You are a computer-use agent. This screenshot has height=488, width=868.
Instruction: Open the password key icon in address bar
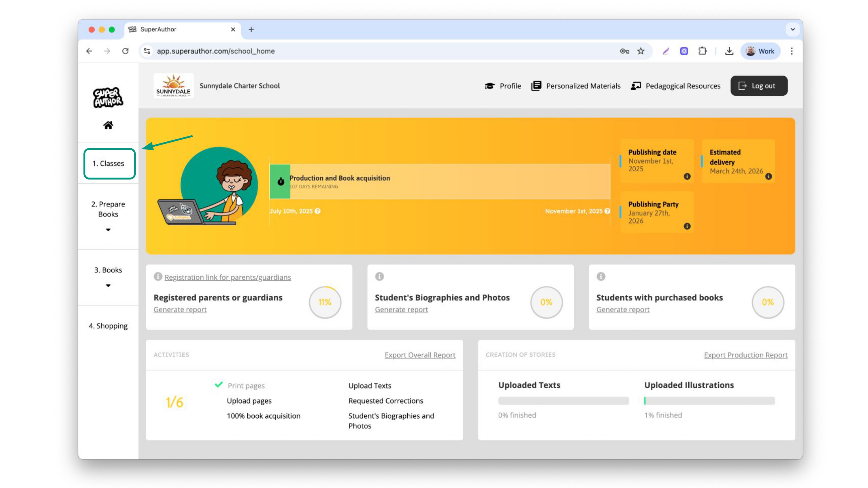(624, 51)
